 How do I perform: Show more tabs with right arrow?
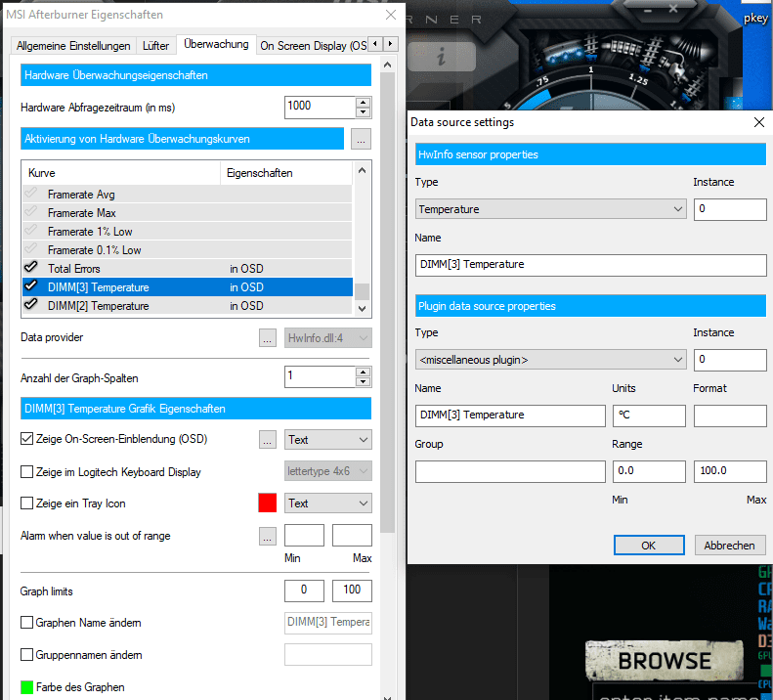pyautogui.click(x=391, y=44)
